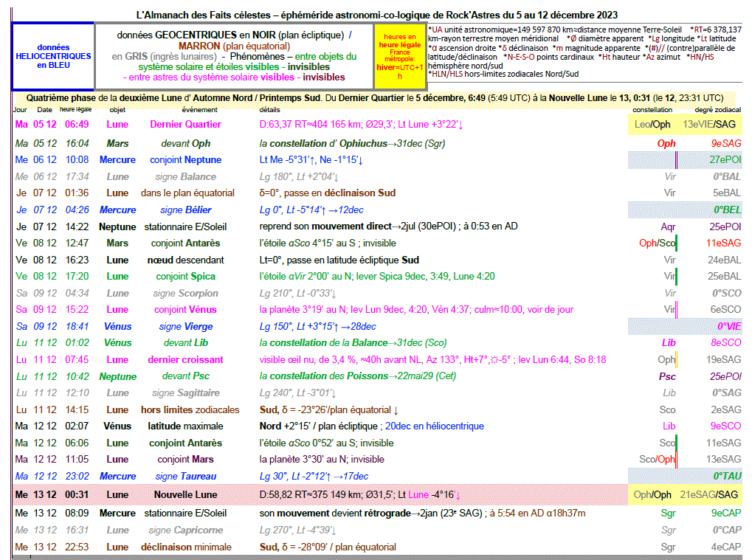
Task: Select the '21eSAG/SAG' degree cell
Action: [709, 494]
